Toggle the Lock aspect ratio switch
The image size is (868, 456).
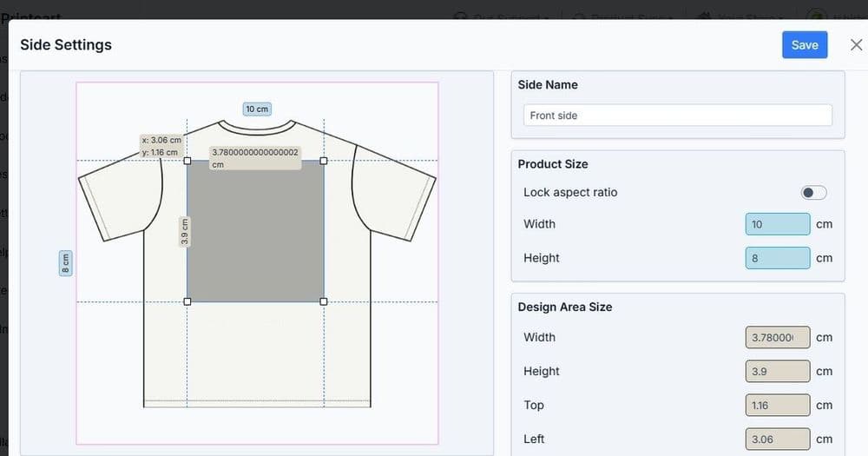813,192
